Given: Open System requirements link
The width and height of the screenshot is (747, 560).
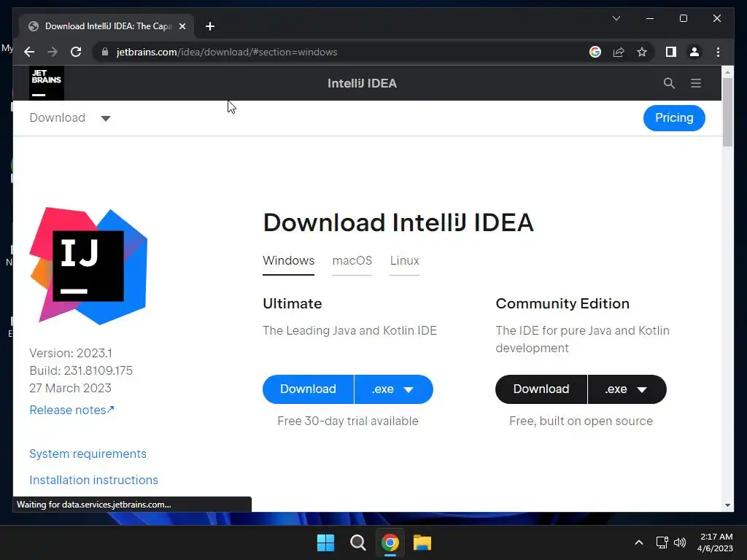Looking at the screenshot, I should 88,454.
